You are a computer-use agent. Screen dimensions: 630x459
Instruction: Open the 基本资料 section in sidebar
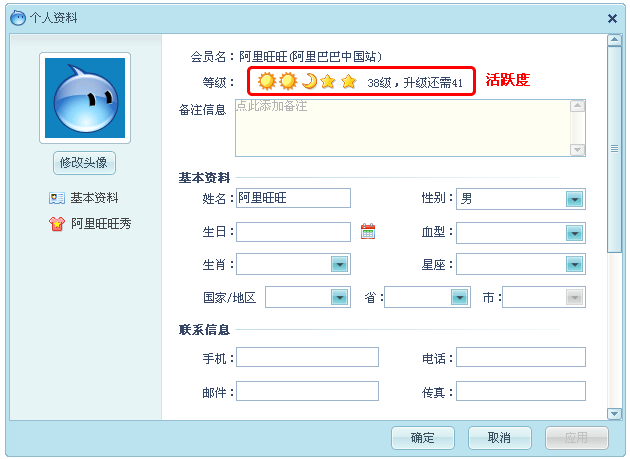click(x=94, y=198)
